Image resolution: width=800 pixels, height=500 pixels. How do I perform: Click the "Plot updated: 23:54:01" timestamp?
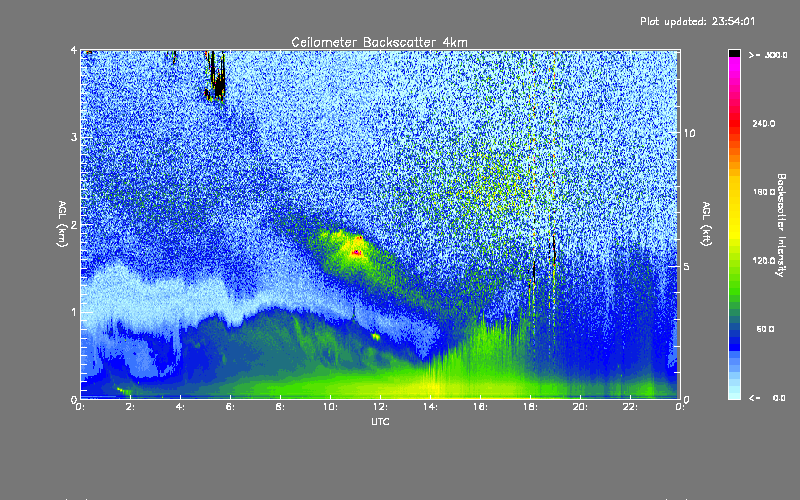coord(697,21)
